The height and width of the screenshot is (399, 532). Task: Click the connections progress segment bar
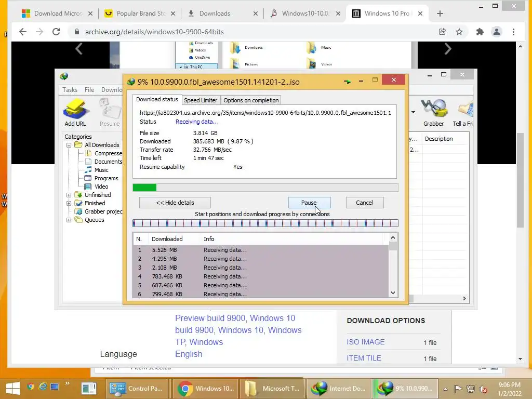(265, 223)
